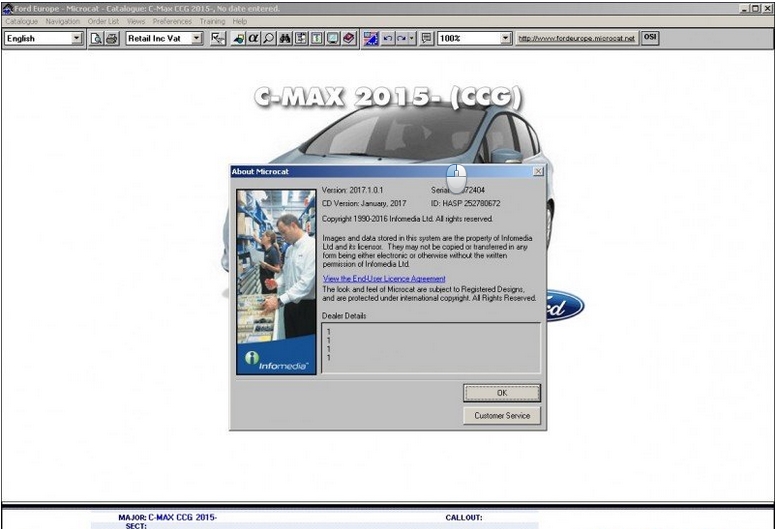The width and height of the screenshot is (777, 529).
Task: Open the Preferences menu
Action: (172, 21)
